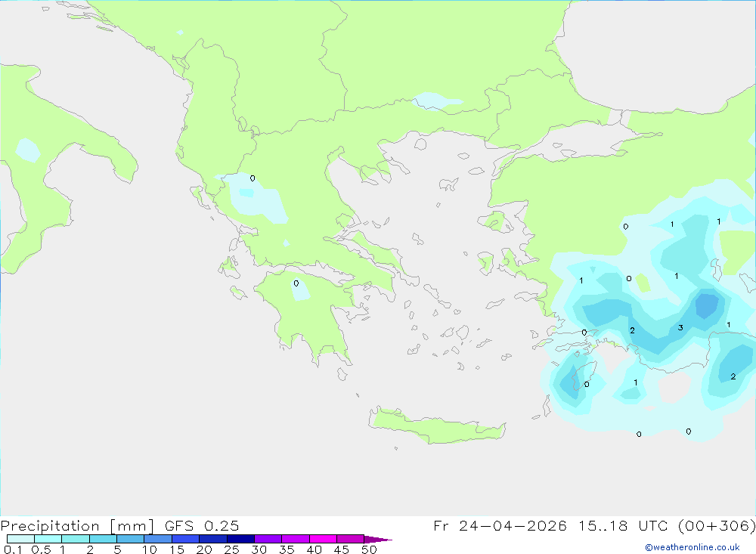Choose the 35–40 mm purple legend swatch
This screenshot has height=554, width=756.
pyautogui.click(x=295, y=539)
